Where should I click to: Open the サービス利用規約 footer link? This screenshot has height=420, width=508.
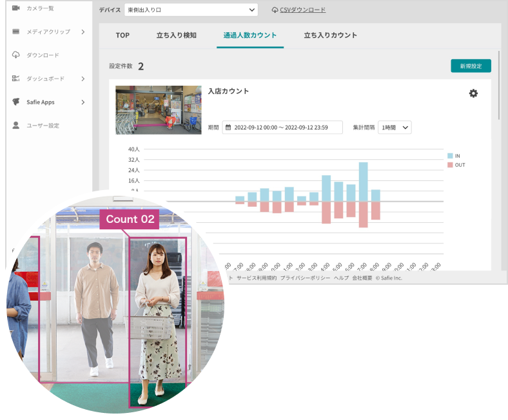pos(257,278)
